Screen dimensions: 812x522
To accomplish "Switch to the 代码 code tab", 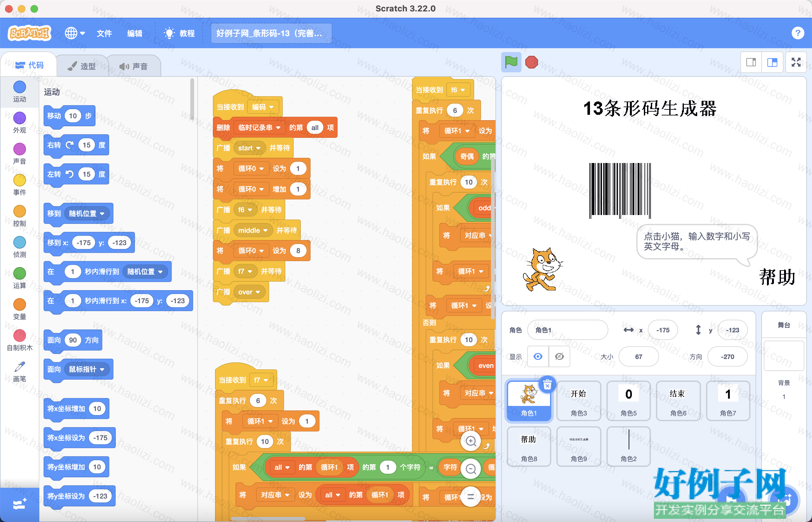I will point(29,65).
